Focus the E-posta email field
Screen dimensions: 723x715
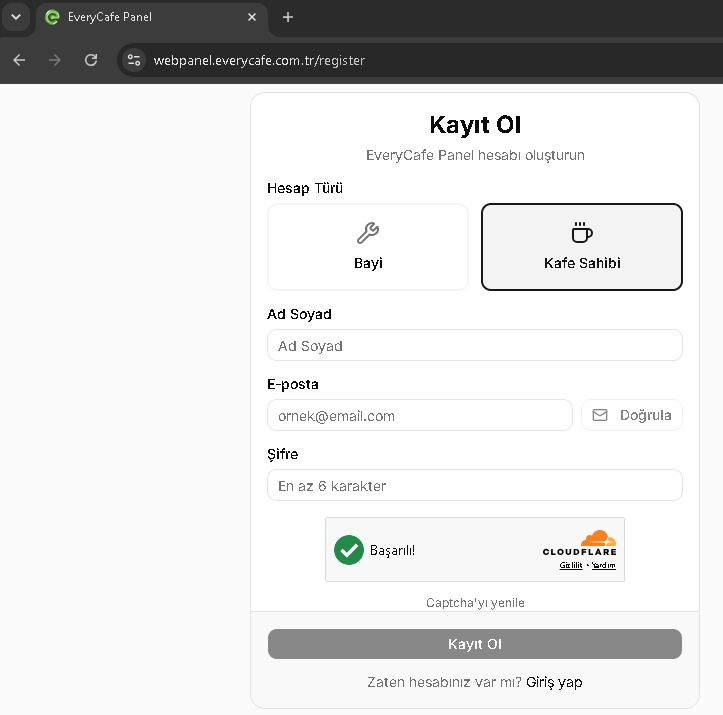(420, 415)
